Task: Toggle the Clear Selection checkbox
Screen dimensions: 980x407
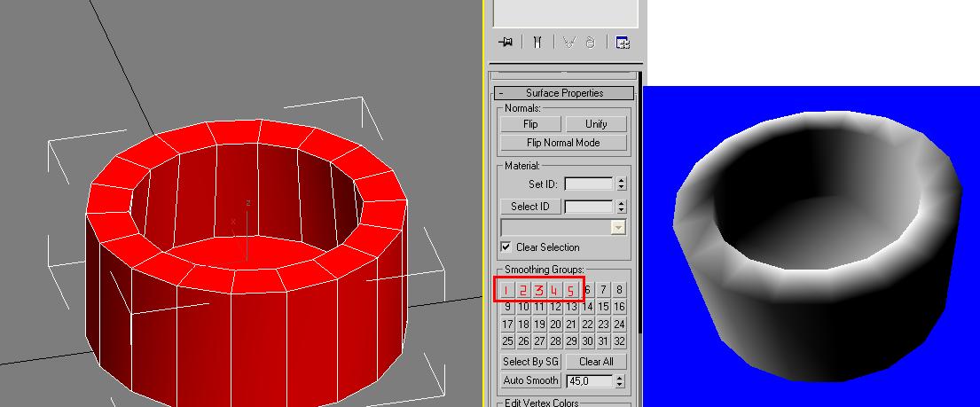Action: 506,247
